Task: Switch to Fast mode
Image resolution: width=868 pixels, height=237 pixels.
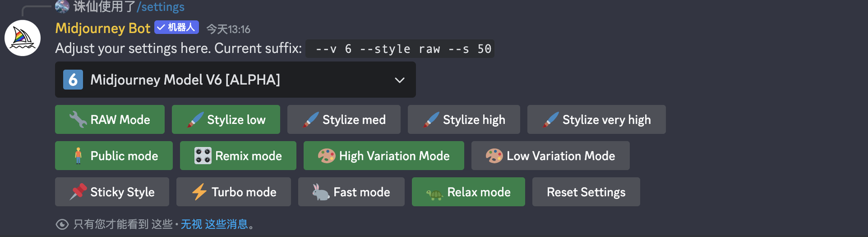Action: point(352,192)
